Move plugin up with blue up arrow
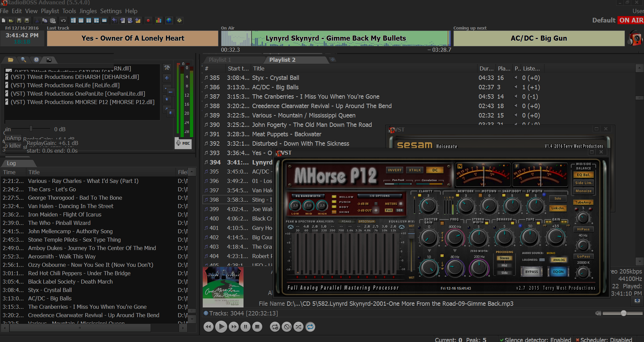The image size is (644, 342). pyautogui.click(x=167, y=99)
